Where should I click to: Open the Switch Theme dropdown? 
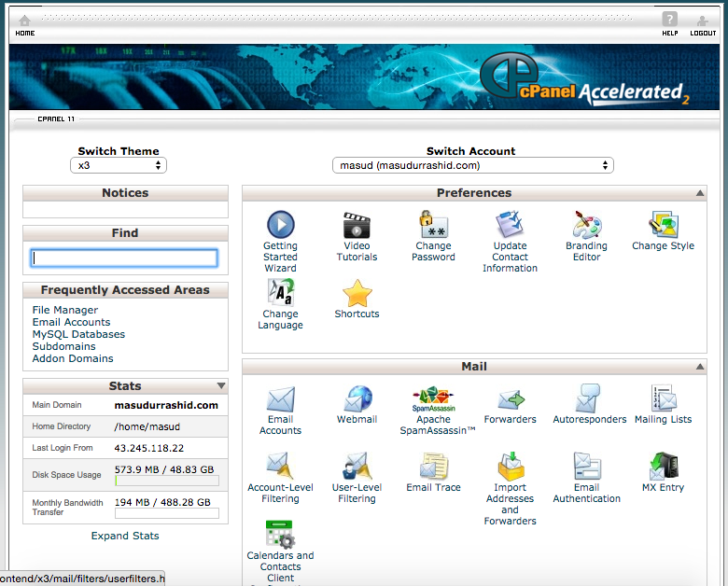[x=119, y=165]
